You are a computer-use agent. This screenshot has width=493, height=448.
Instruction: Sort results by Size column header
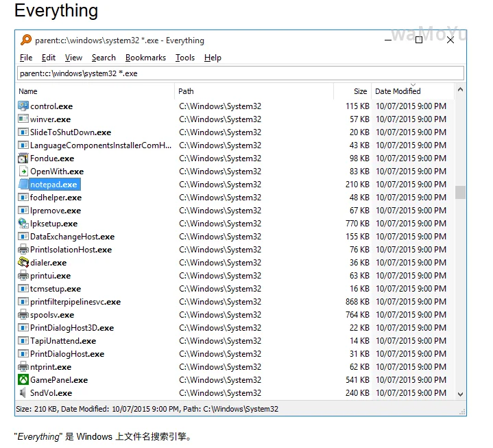pos(352,91)
